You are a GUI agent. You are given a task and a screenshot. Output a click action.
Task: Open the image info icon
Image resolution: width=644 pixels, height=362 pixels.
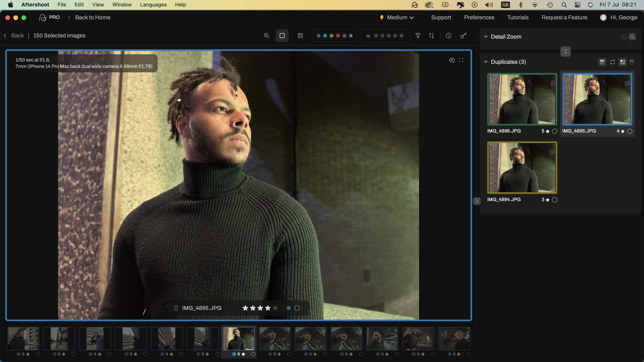(449, 36)
